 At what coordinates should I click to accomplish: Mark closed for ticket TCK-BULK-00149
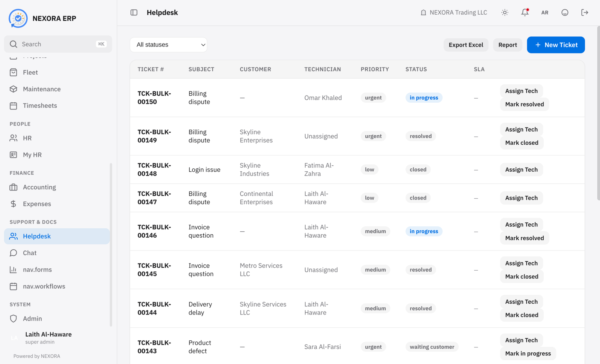[522, 143]
